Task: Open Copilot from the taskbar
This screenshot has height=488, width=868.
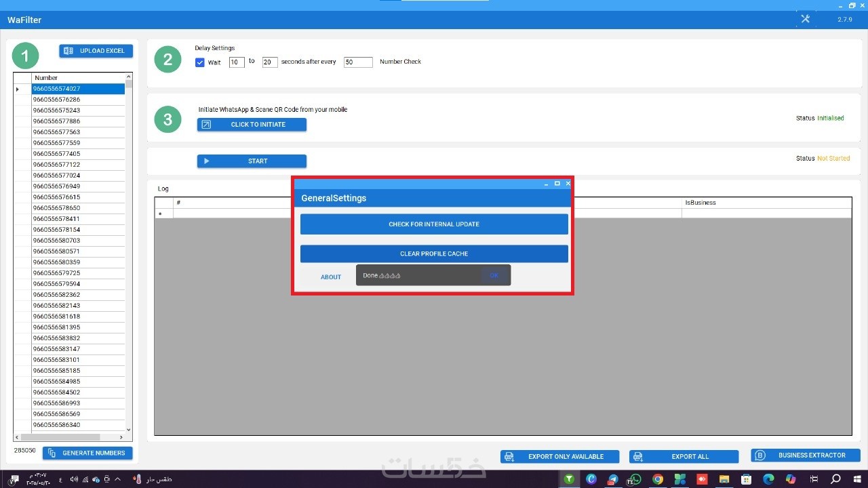Action: tap(791, 479)
